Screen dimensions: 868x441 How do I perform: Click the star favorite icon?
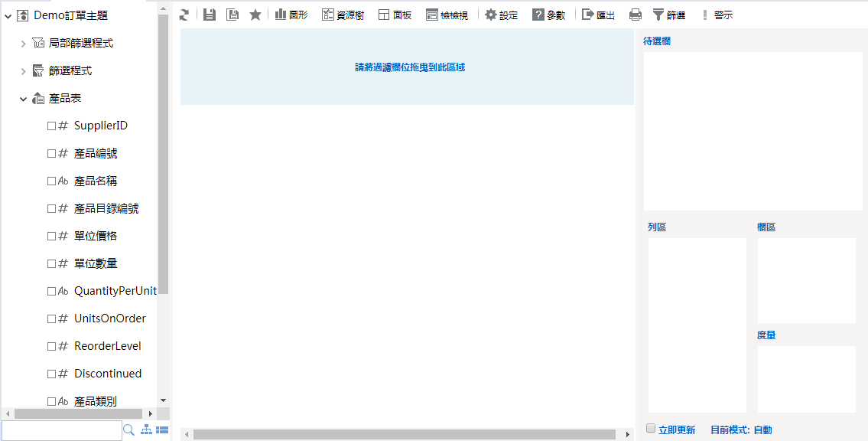(255, 15)
